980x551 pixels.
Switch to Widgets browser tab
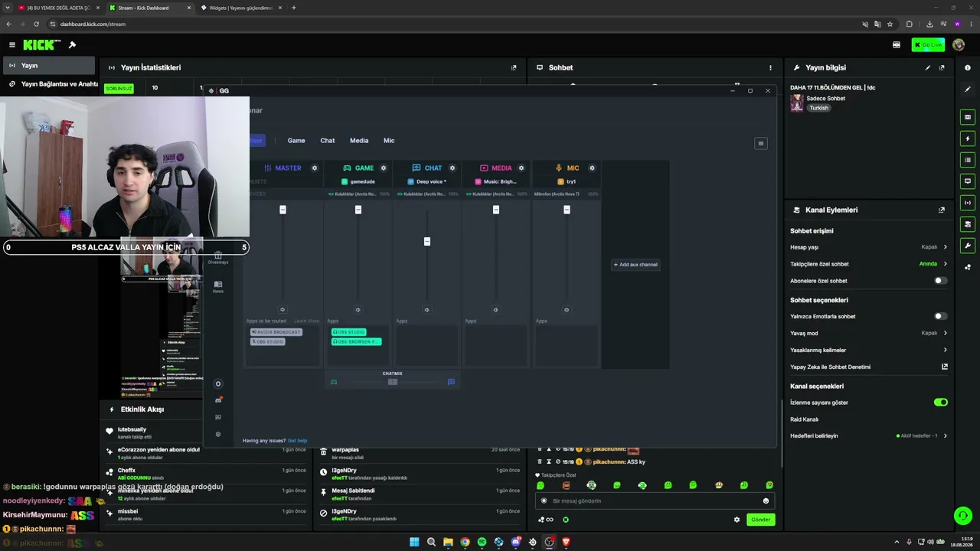240,8
